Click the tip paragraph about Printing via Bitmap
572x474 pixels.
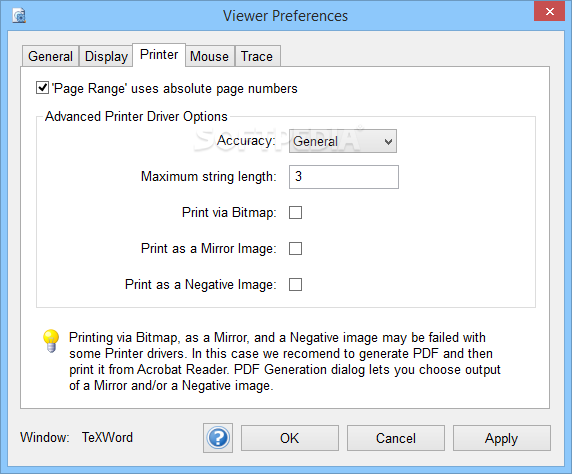tap(285, 361)
